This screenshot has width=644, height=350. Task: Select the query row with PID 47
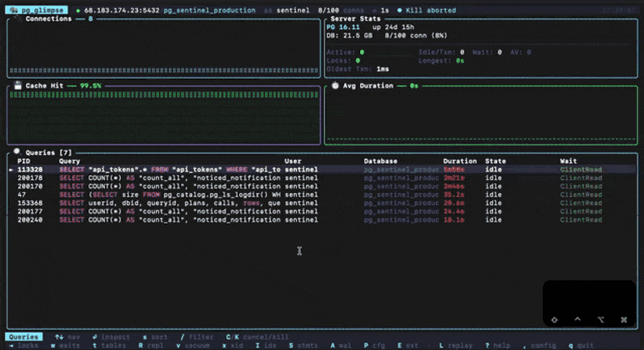pos(322,194)
